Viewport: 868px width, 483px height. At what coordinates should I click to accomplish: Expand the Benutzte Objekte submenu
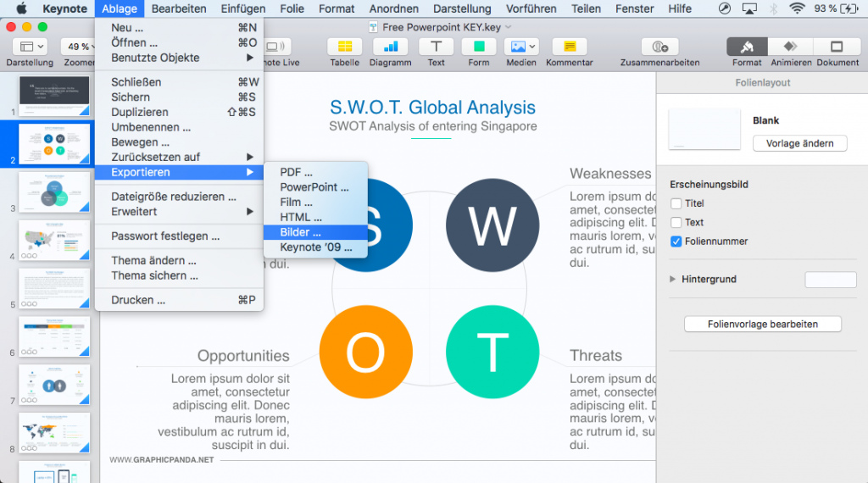[x=180, y=58]
